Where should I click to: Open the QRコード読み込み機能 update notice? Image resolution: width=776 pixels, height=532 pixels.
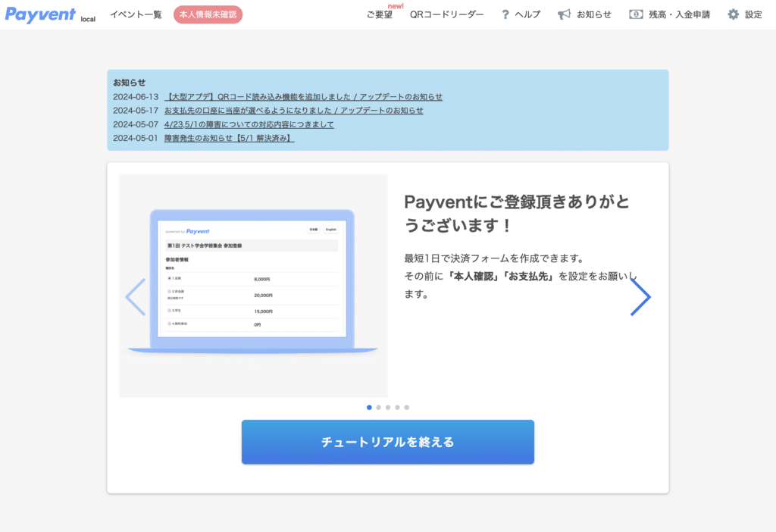coord(303,97)
